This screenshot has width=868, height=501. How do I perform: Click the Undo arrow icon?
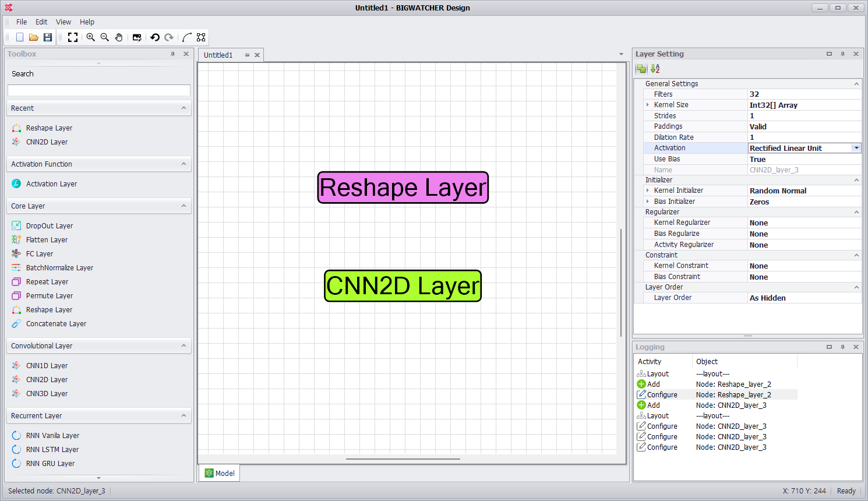coord(155,37)
